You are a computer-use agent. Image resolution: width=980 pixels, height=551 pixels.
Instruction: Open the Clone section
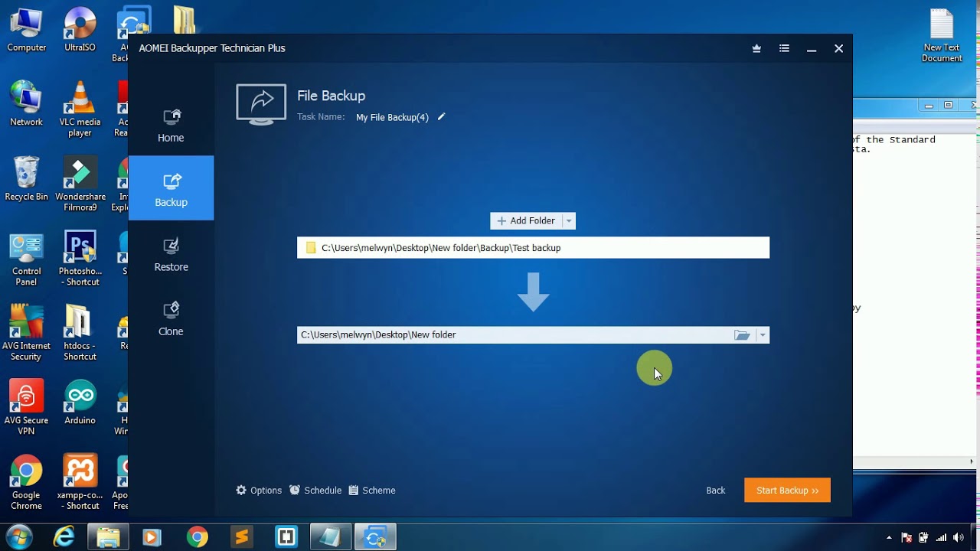171,318
